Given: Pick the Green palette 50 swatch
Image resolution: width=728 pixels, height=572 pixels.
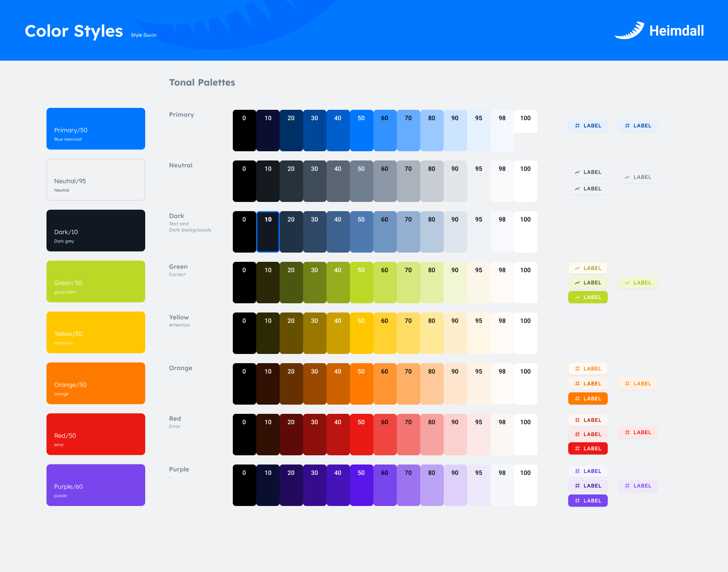Looking at the screenshot, I should [362, 283].
